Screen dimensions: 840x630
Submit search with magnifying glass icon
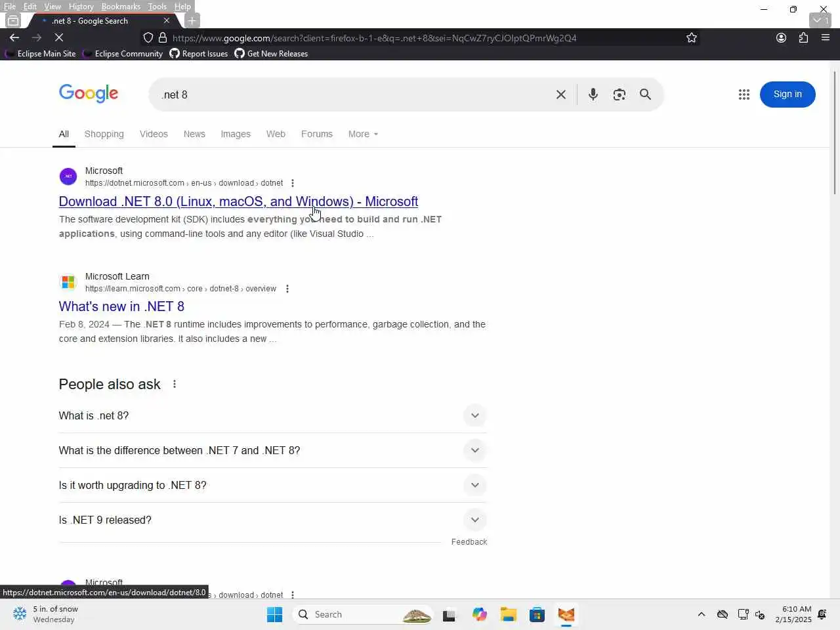click(x=646, y=94)
